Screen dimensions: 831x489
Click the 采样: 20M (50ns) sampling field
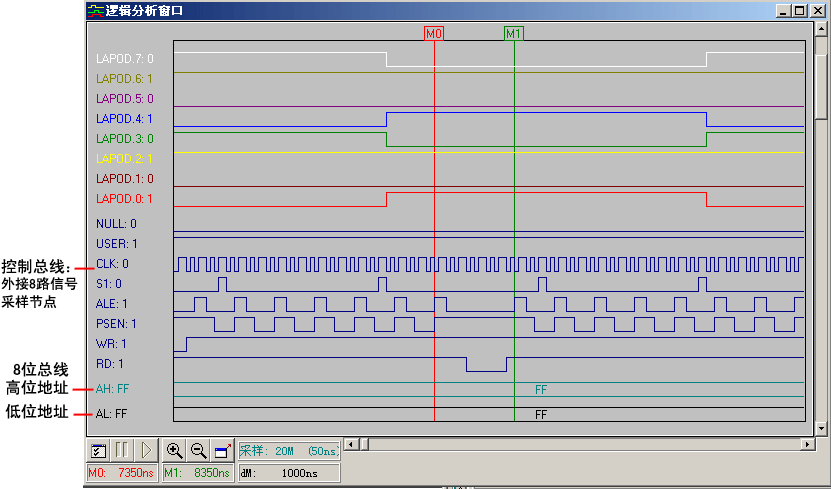pos(289,451)
